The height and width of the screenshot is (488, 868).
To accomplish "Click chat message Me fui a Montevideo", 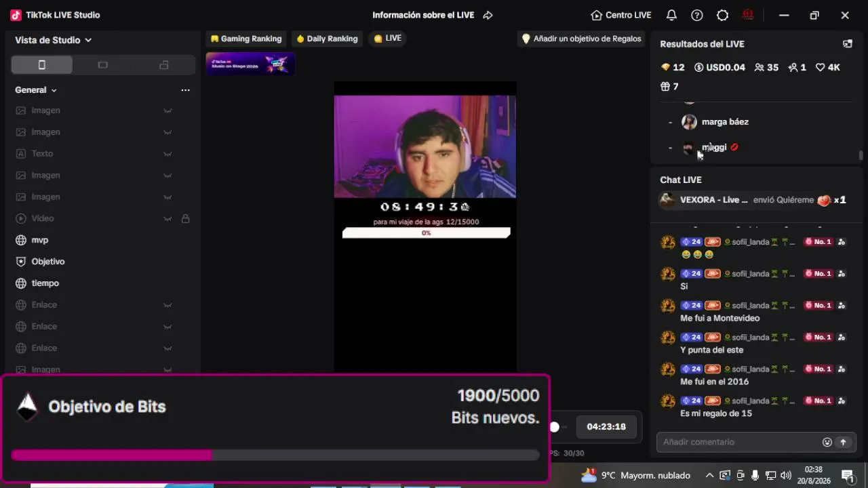I will coord(720,318).
